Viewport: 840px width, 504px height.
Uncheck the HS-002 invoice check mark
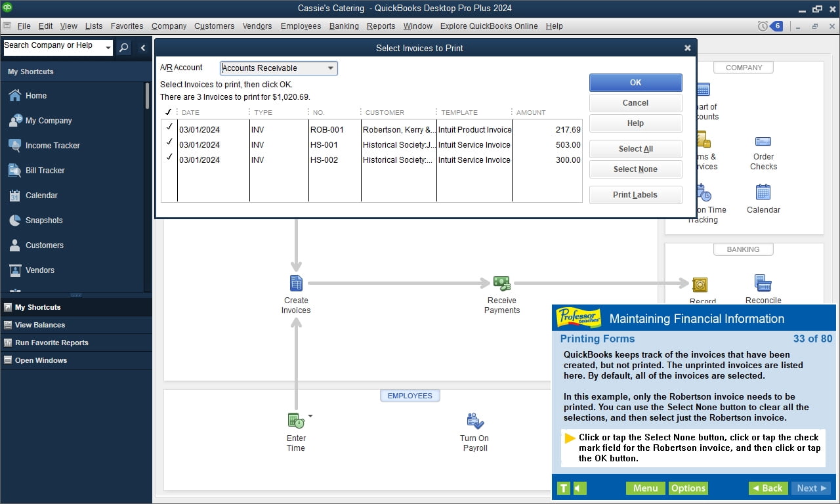pyautogui.click(x=169, y=158)
